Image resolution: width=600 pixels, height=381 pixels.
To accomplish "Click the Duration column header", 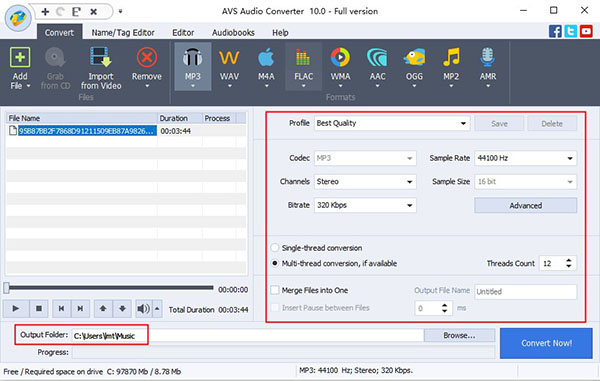I will click(x=179, y=118).
